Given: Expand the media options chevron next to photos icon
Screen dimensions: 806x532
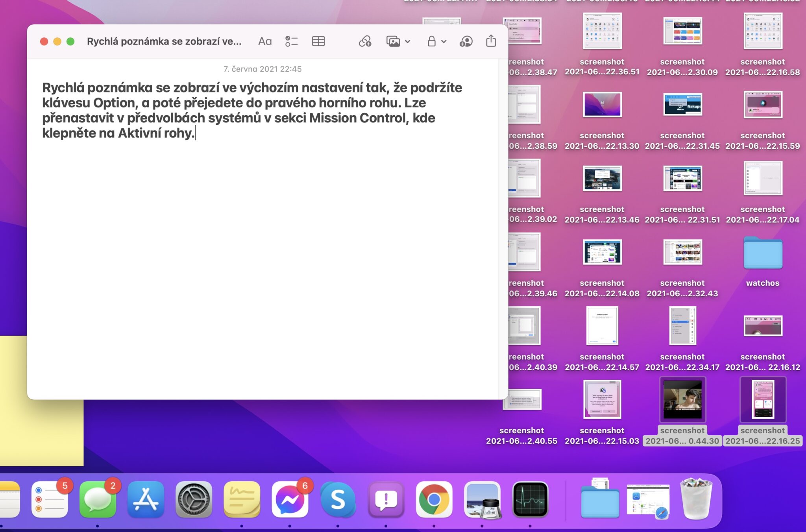Looking at the screenshot, I should pyautogui.click(x=408, y=42).
